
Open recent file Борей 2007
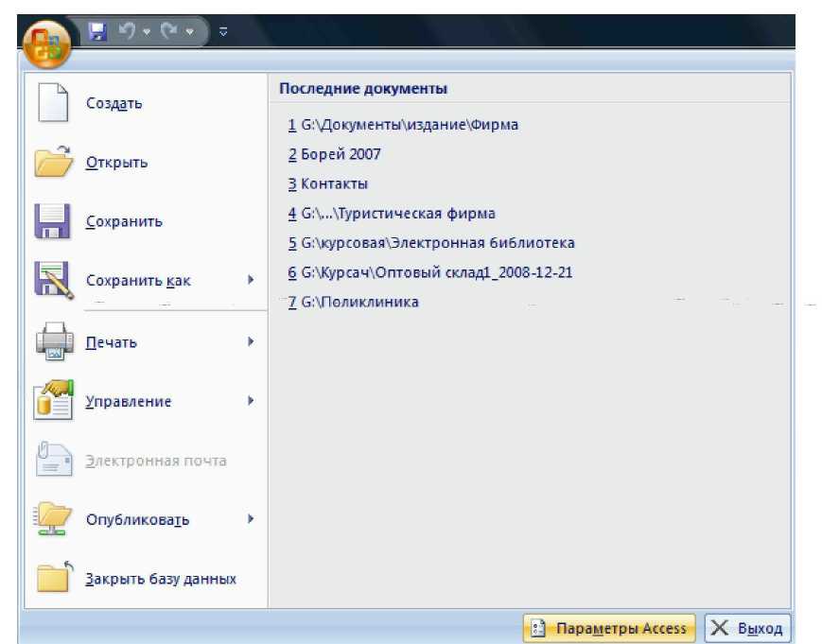(335, 154)
